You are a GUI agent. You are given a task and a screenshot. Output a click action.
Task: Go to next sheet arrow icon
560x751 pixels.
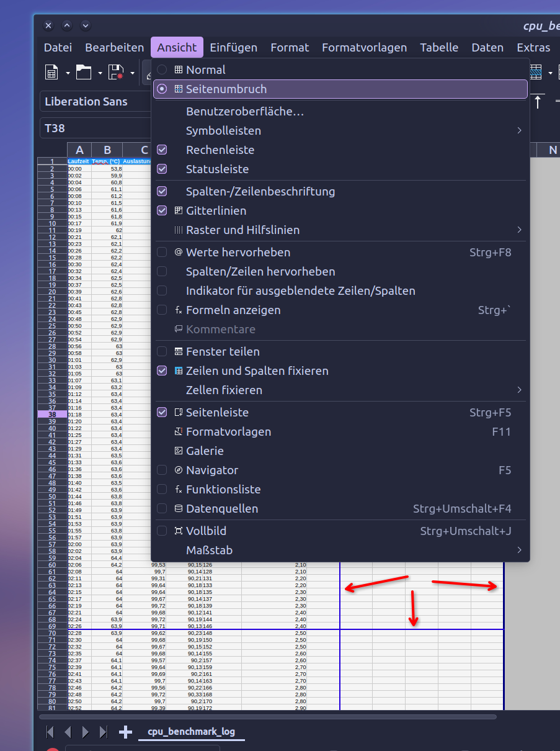pos(86,732)
